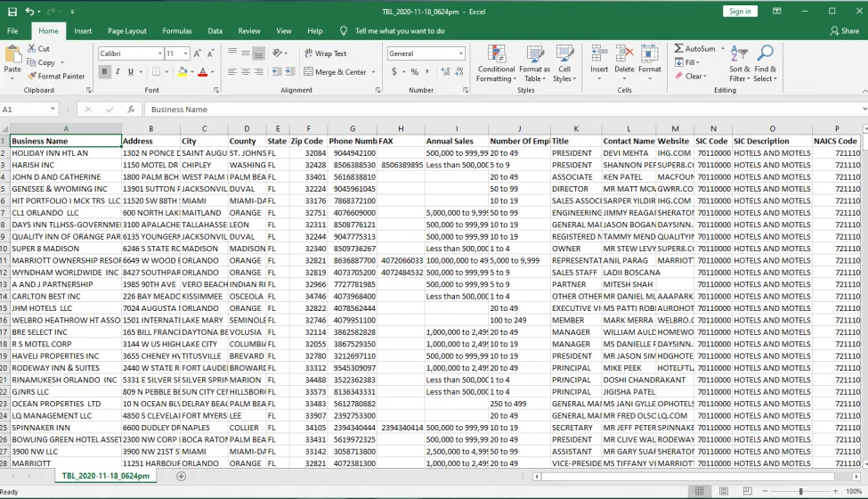Save the workbook via the floppy icon
Image resolution: width=868 pixels, height=499 pixels.
coord(12,11)
